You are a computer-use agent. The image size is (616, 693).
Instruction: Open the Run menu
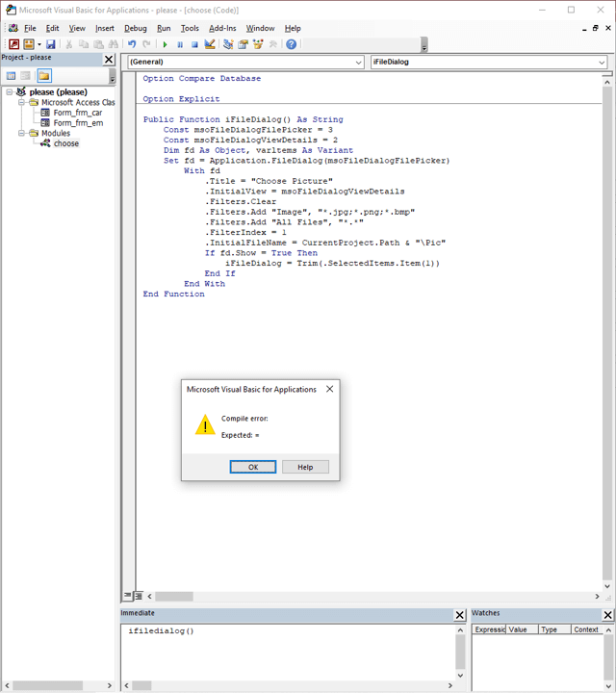(x=164, y=28)
